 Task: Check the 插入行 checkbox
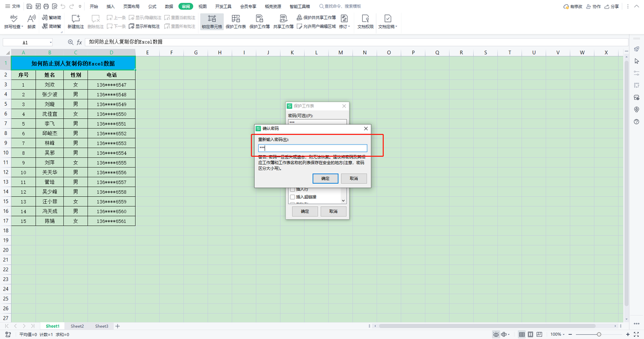click(292, 190)
